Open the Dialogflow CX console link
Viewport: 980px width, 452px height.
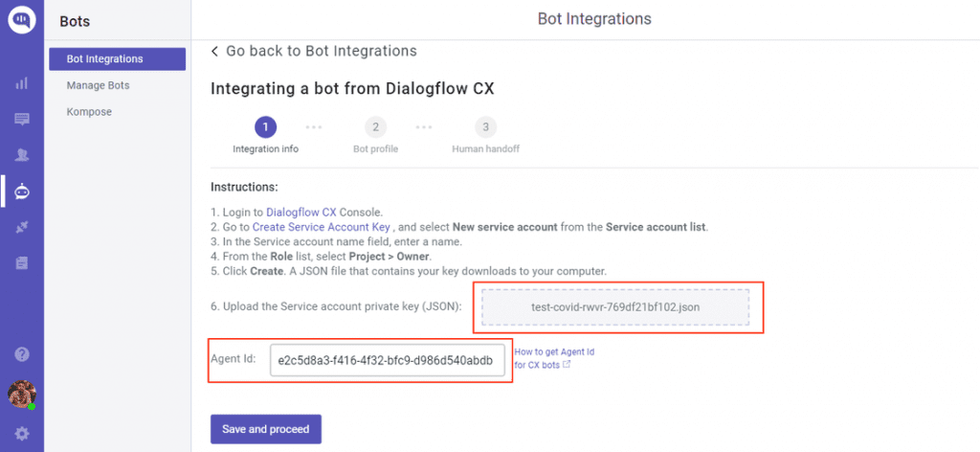pyautogui.click(x=301, y=212)
